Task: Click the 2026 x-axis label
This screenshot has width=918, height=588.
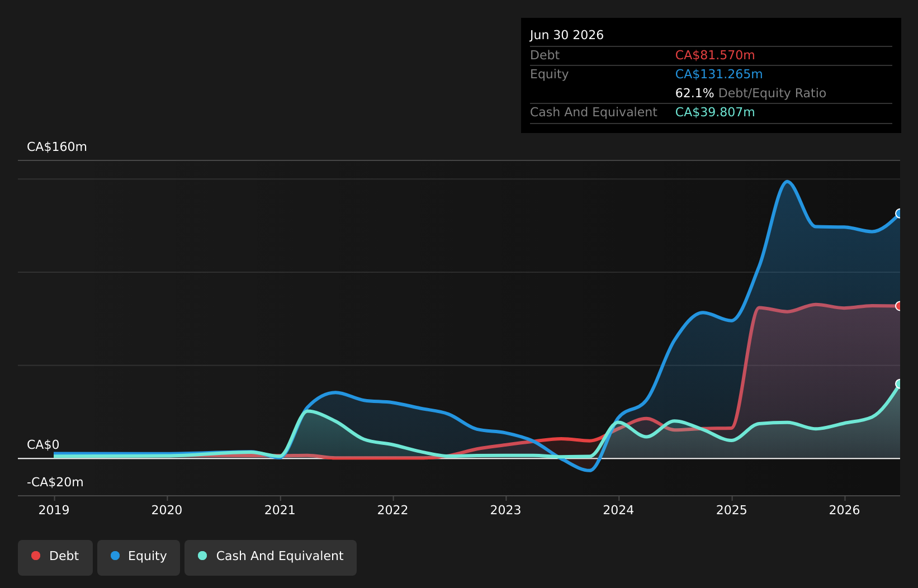Action: coord(845,510)
